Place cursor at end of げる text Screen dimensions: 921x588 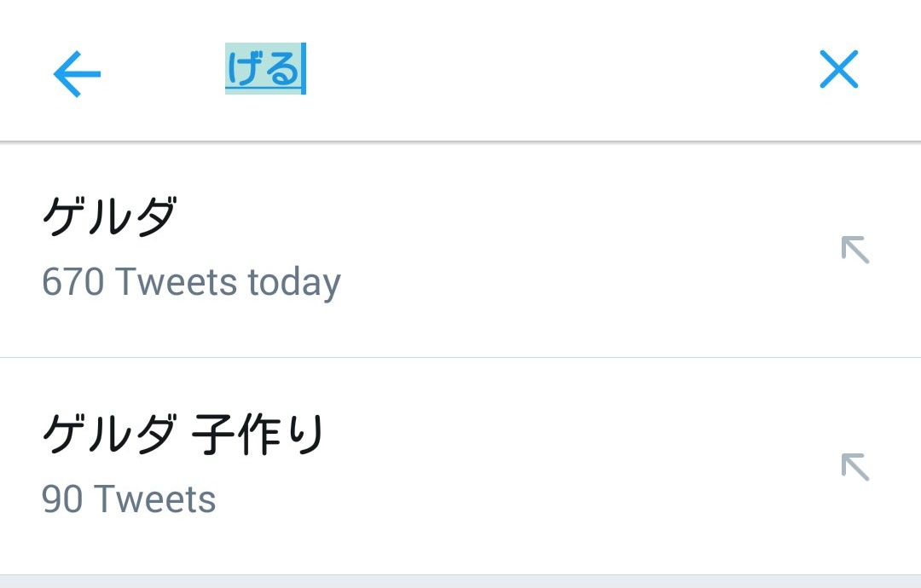(304, 69)
